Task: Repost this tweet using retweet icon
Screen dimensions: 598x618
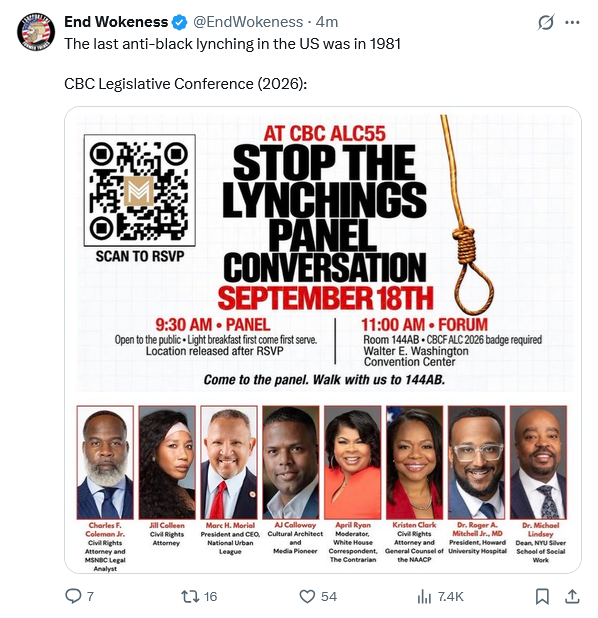Action: pyautogui.click(x=190, y=596)
